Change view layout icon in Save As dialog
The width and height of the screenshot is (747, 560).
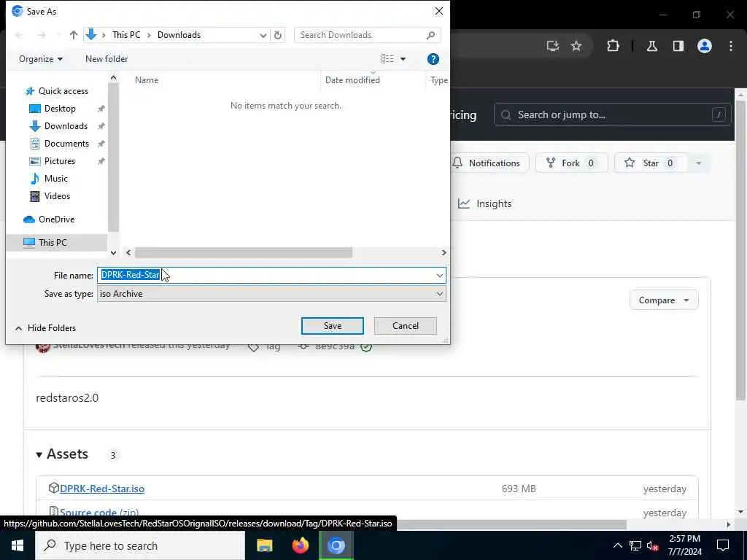pyautogui.click(x=387, y=58)
